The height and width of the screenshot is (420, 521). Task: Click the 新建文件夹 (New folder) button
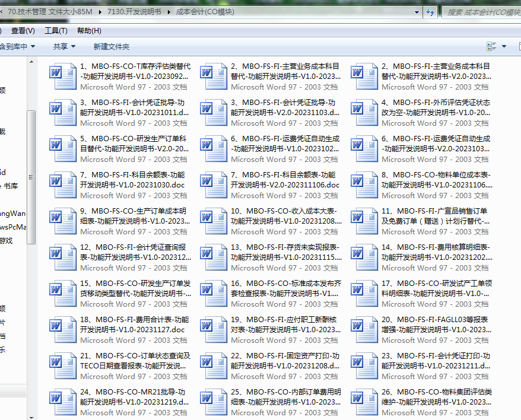[x=111, y=46]
